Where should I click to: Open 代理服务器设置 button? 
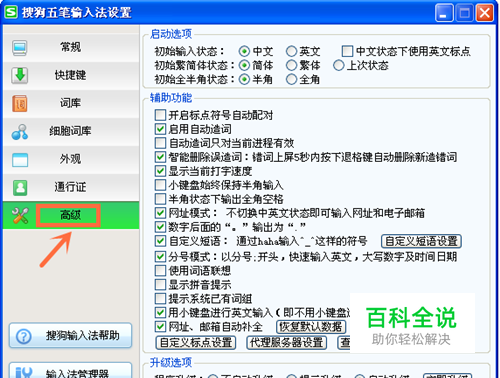(x=287, y=343)
